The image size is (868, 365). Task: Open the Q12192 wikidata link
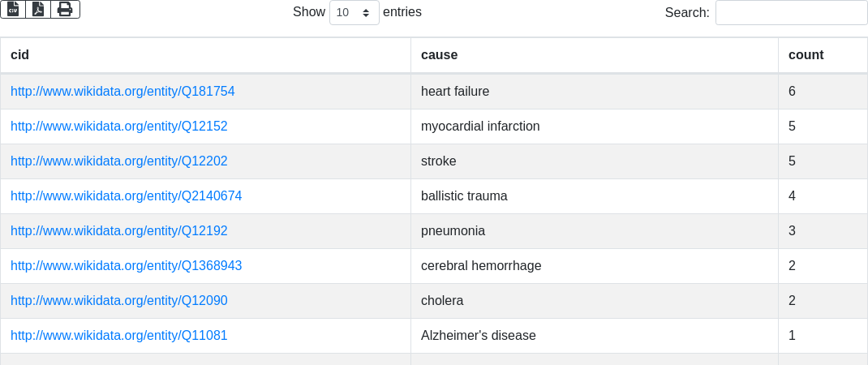(x=118, y=231)
